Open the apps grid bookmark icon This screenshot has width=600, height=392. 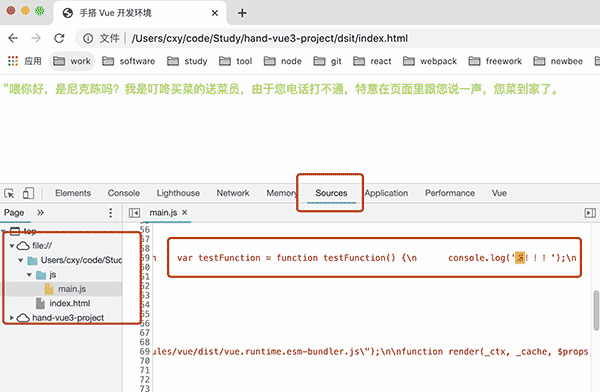[x=13, y=61]
